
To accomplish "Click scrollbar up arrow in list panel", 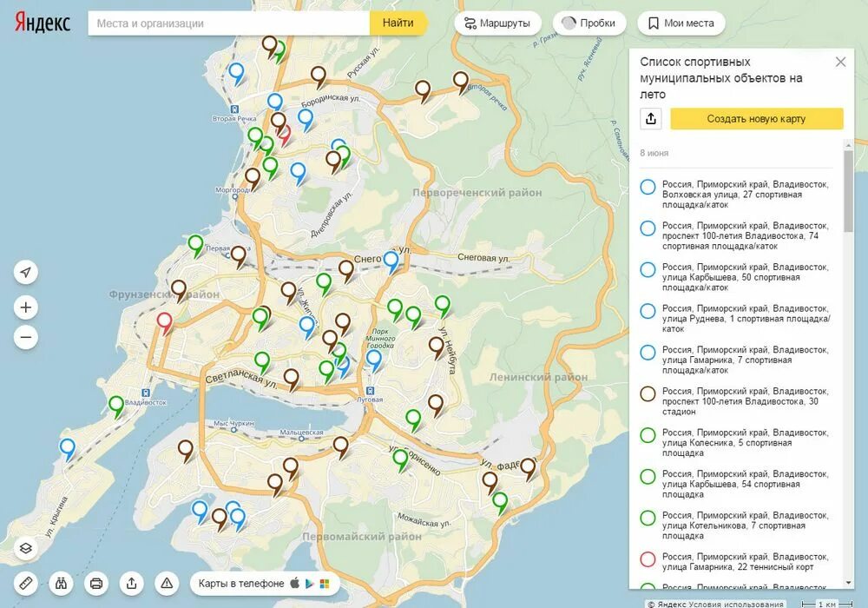I will click(848, 144).
